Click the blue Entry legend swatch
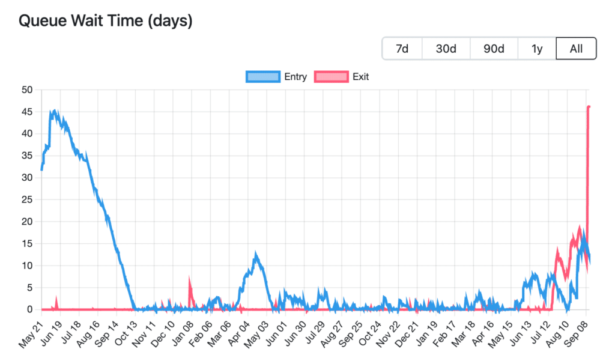The height and width of the screenshot is (364, 615). (263, 76)
